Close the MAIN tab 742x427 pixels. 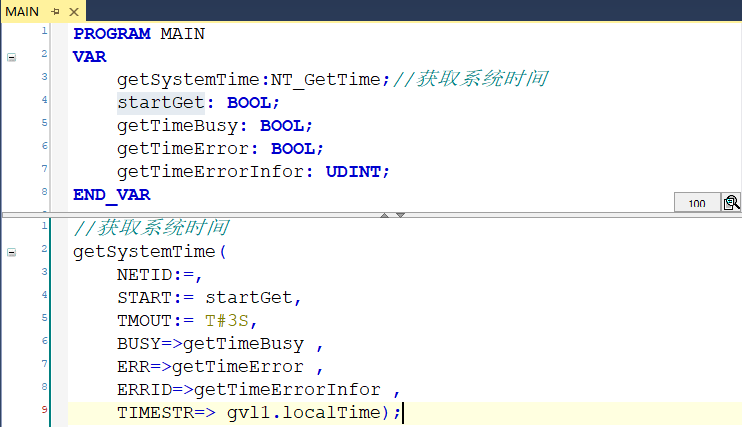click(x=74, y=11)
